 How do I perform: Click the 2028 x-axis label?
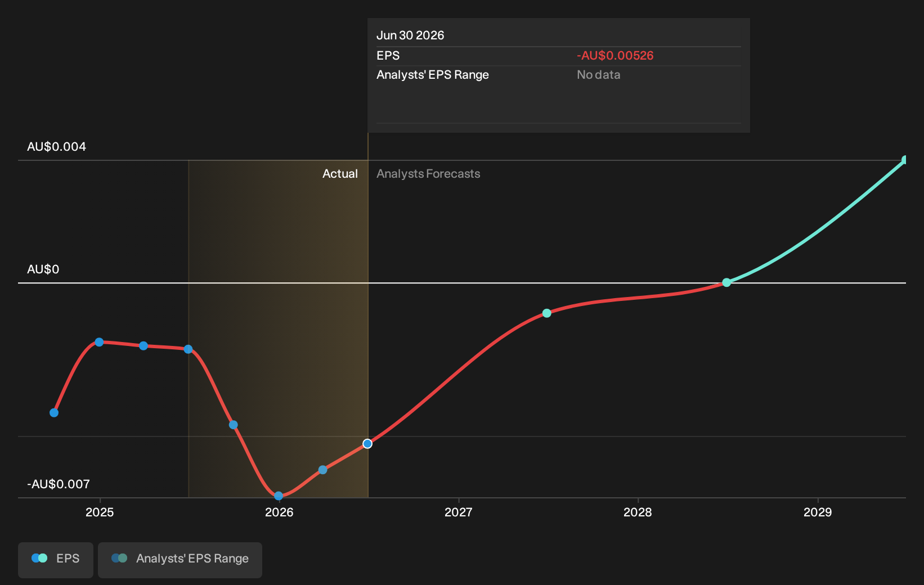pos(638,512)
